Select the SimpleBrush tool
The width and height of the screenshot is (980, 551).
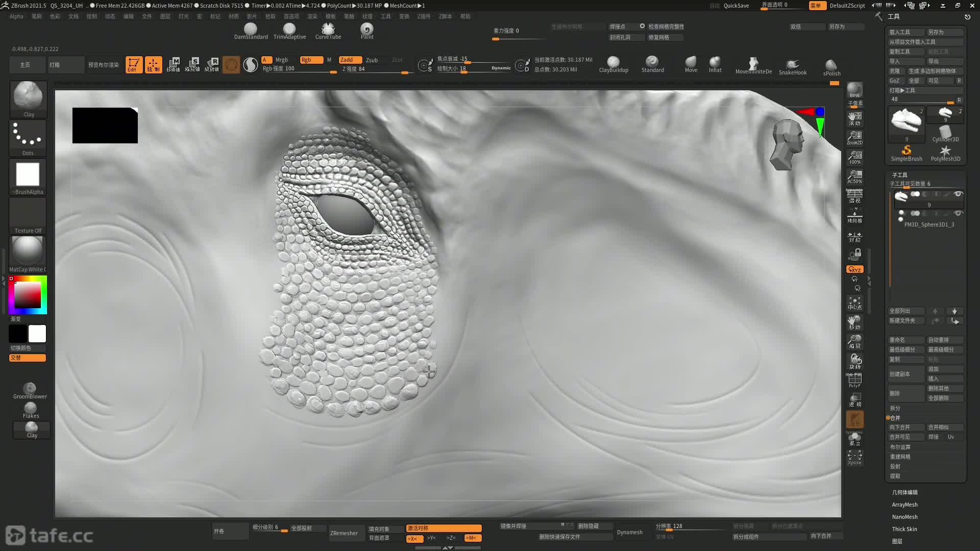click(906, 153)
